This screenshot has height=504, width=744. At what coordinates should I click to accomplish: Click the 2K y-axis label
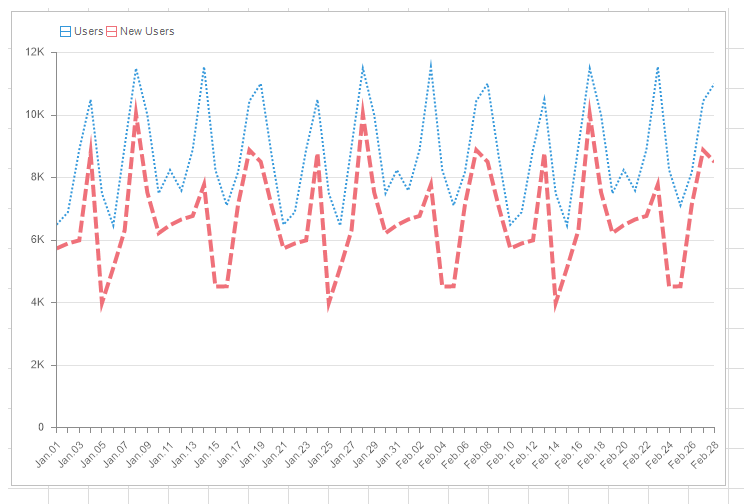[x=38, y=365]
